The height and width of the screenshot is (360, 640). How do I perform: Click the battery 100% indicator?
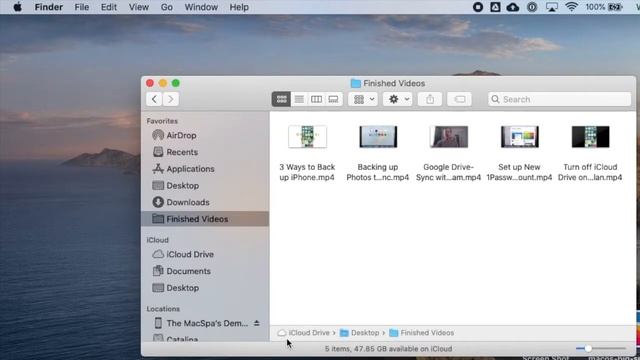click(x=604, y=7)
